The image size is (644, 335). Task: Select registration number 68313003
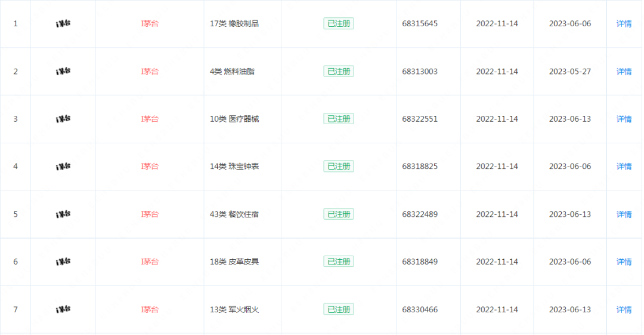click(420, 72)
